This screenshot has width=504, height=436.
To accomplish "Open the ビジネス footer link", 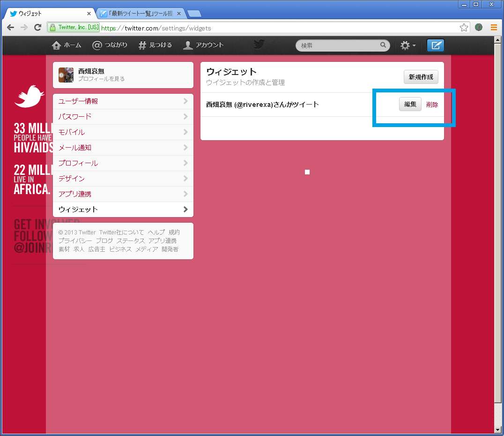I will point(120,249).
